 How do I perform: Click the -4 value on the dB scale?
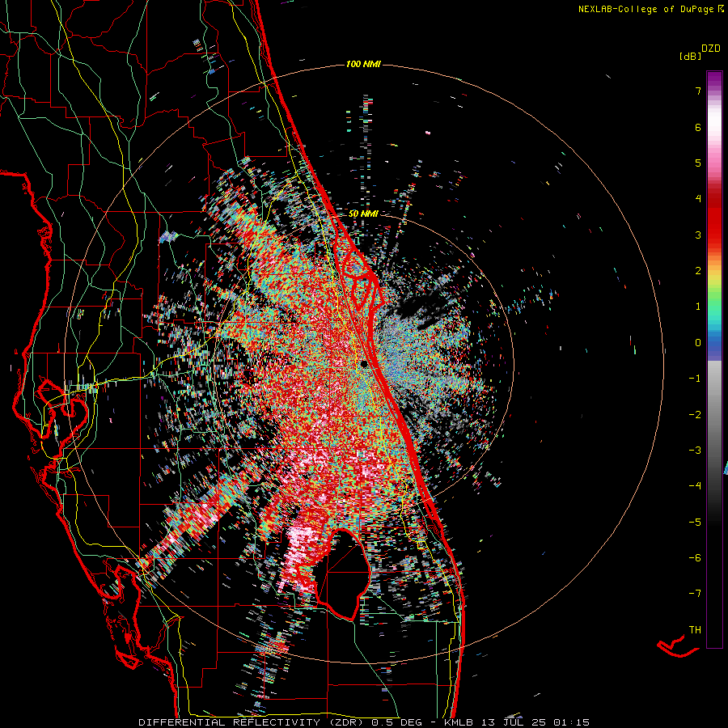pyautogui.click(x=695, y=486)
